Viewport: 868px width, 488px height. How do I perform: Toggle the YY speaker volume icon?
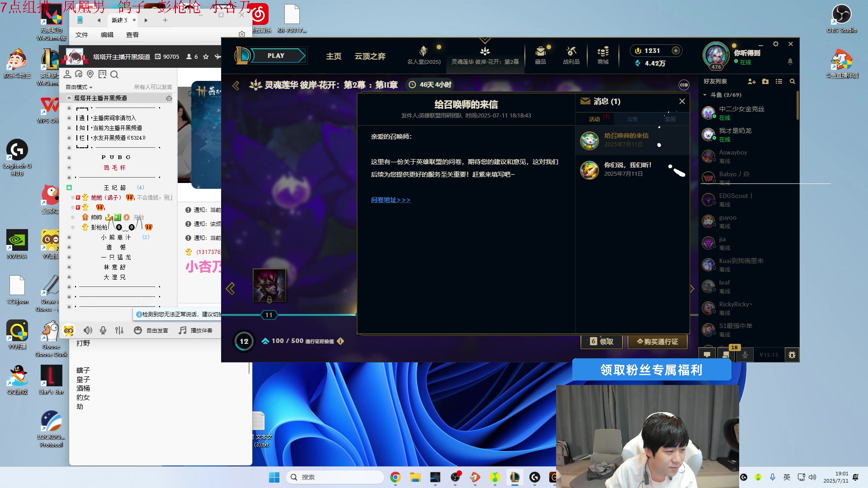pos(88,330)
